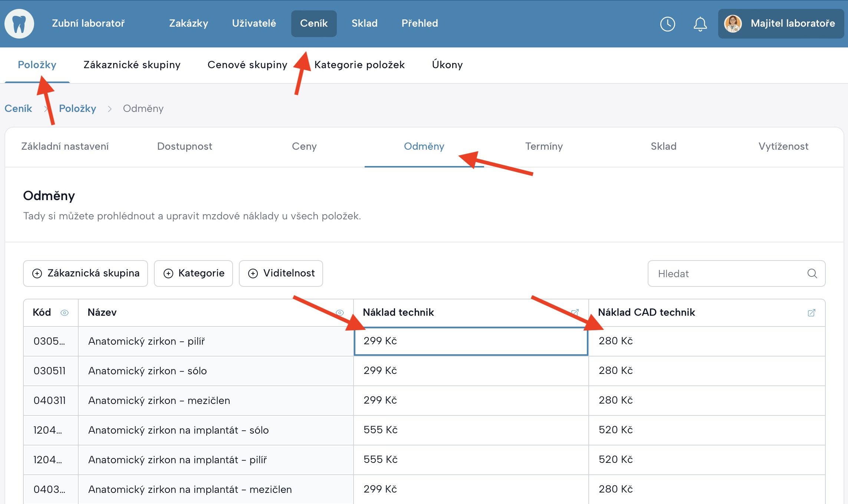Add Kategorie filter
Screen dimensions: 848x504
(193, 273)
